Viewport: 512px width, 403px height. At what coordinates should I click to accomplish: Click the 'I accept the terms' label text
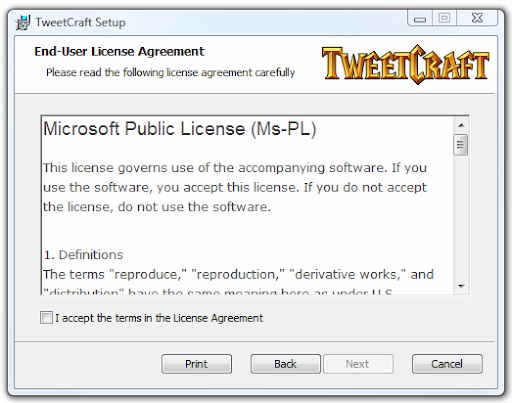[159, 318]
